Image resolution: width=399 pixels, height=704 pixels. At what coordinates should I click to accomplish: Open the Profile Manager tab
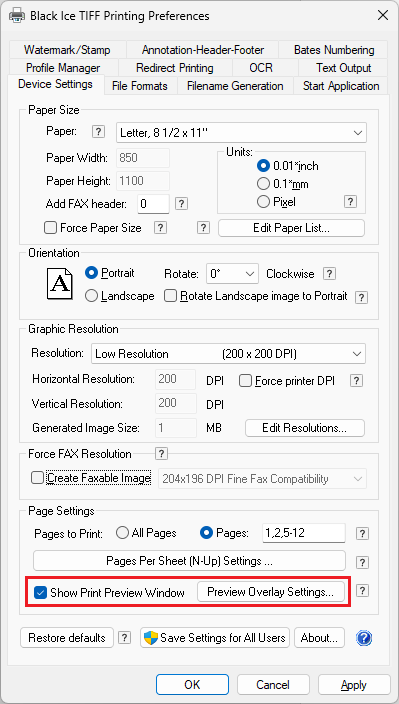63,68
